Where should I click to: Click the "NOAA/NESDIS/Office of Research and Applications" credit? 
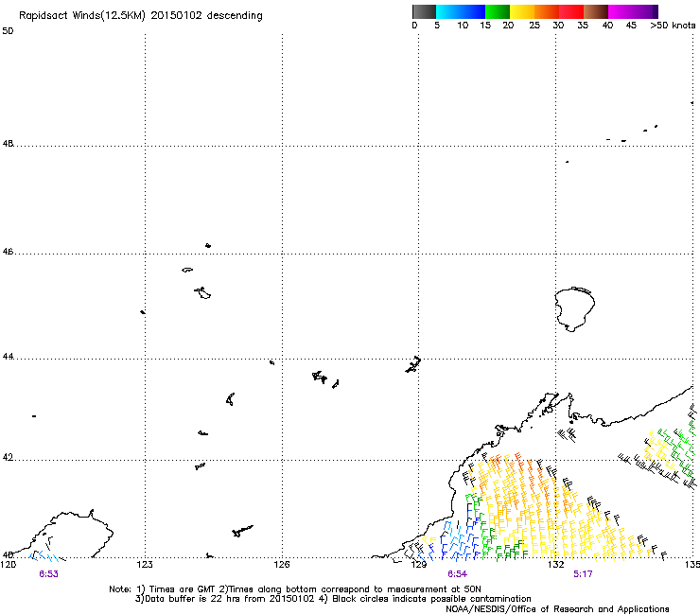(x=557, y=609)
